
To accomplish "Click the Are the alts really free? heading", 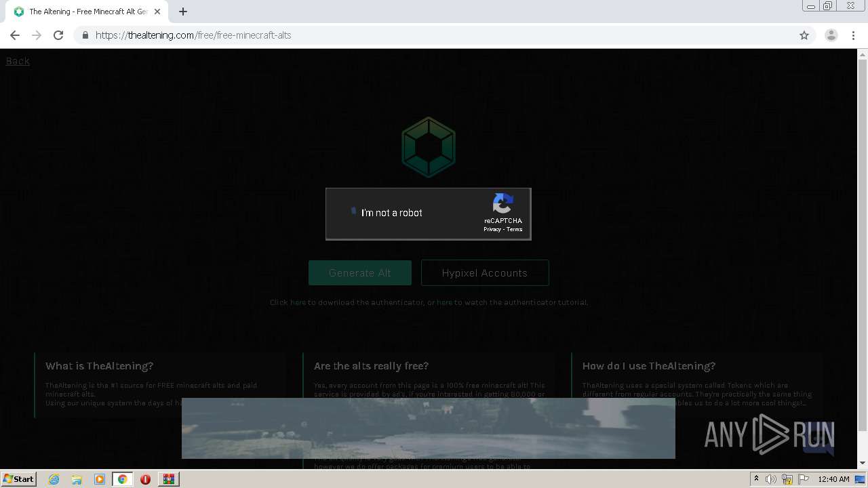I will (x=372, y=366).
